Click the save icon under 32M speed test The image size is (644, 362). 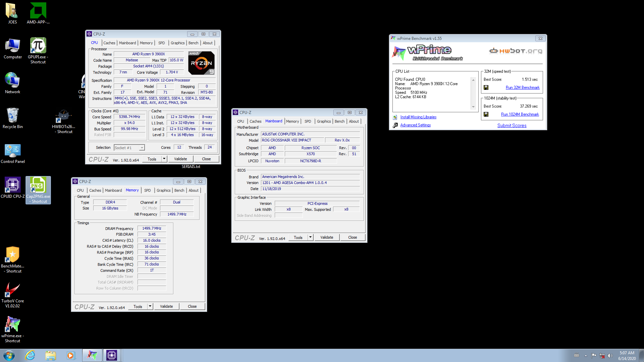486,87
